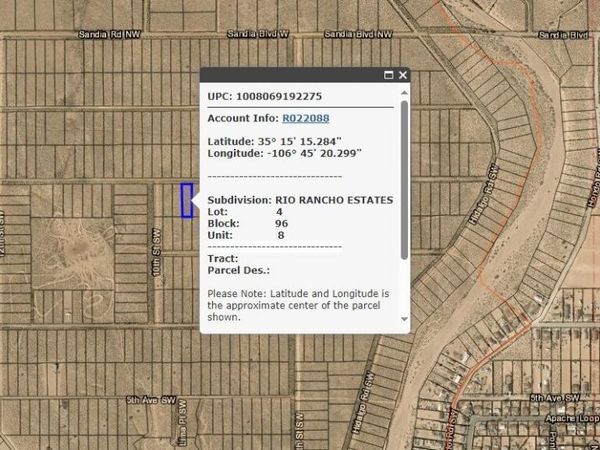Click the Lot value 4
The width and height of the screenshot is (600, 450).
pos(279,212)
